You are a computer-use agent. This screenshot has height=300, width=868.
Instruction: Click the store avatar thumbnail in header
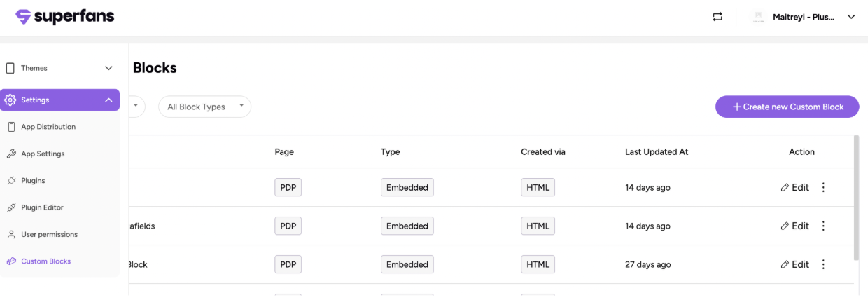758,18
